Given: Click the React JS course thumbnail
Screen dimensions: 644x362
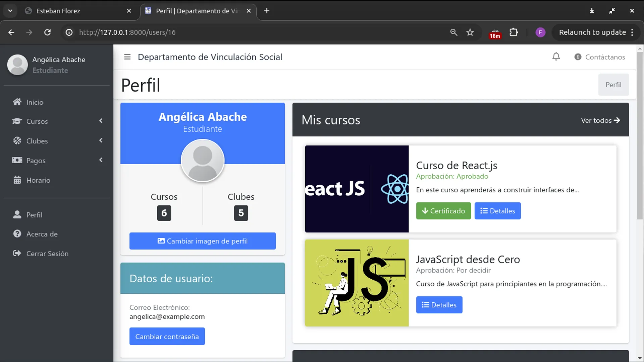Looking at the screenshot, I should click(x=357, y=189).
